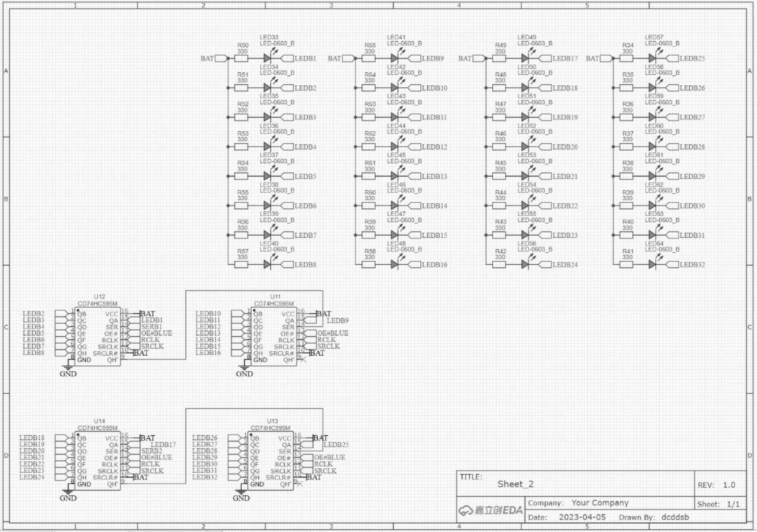
Task: Select the LED64 diode symbol
Action: (652, 265)
